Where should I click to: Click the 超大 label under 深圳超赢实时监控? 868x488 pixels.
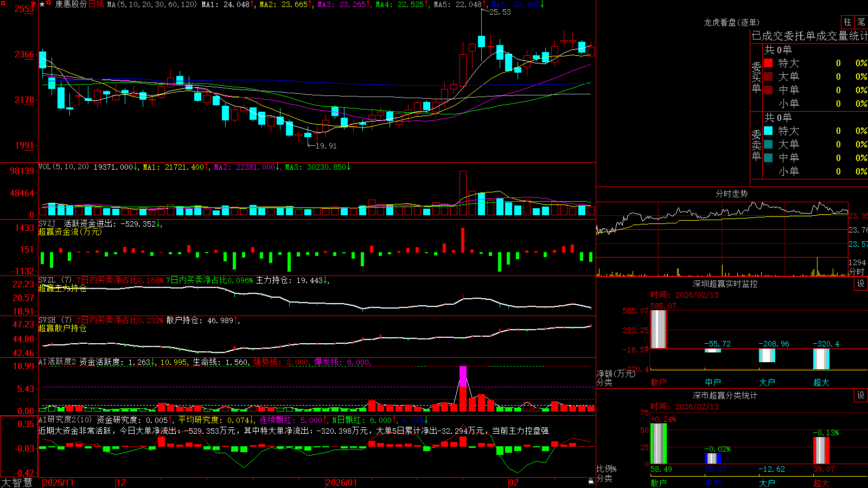coord(821,382)
